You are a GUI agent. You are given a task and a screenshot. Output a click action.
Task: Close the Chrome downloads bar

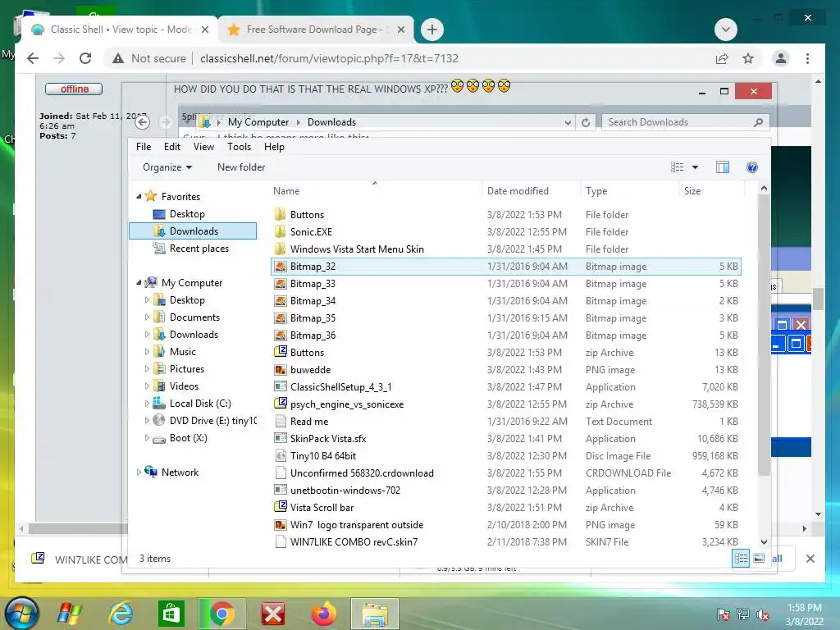tap(810, 559)
